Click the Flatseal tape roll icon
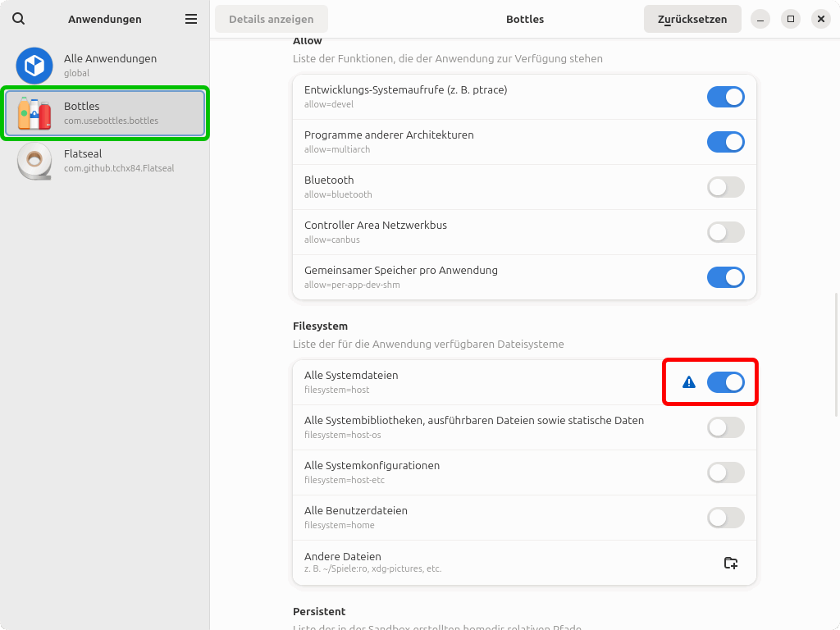The height and width of the screenshot is (630, 840). tap(34, 161)
